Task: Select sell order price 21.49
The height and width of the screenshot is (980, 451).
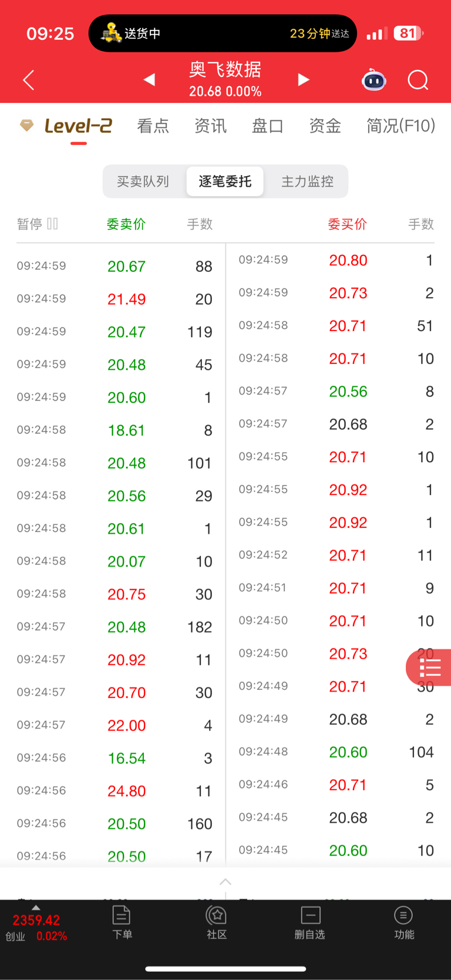Action: tap(126, 299)
